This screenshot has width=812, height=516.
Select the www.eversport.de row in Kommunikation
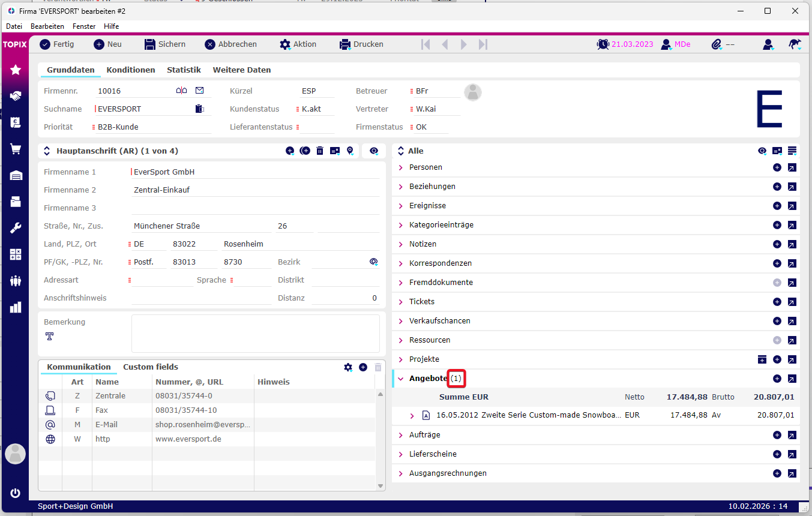click(x=208, y=439)
